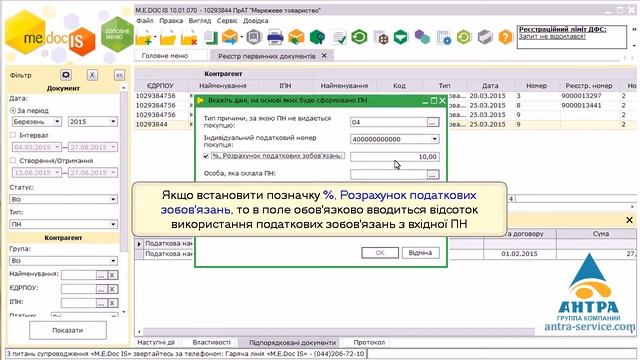Close Реєстр первинних документів tab with x

pyautogui.click(x=324, y=56)
